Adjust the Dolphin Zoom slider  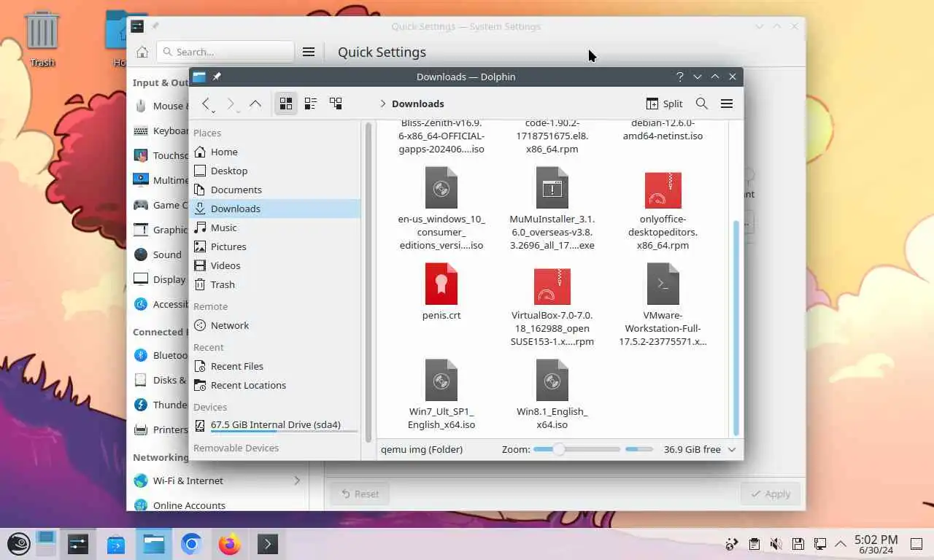(x=576, y=449)
